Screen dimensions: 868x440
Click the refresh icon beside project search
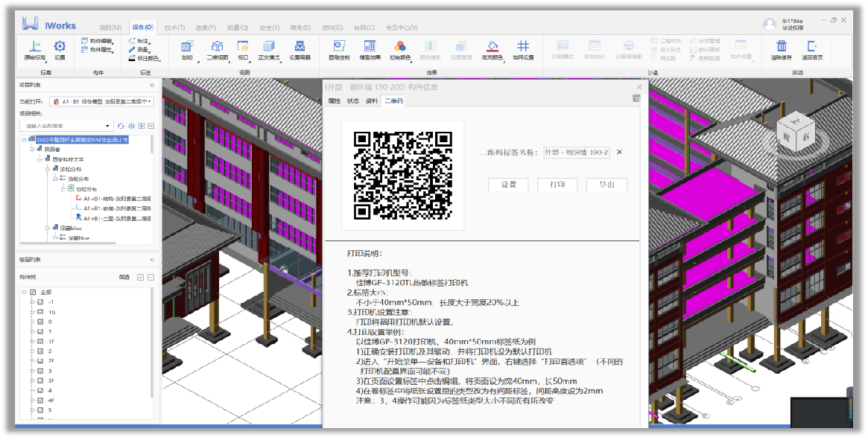(x=121, y=126)
